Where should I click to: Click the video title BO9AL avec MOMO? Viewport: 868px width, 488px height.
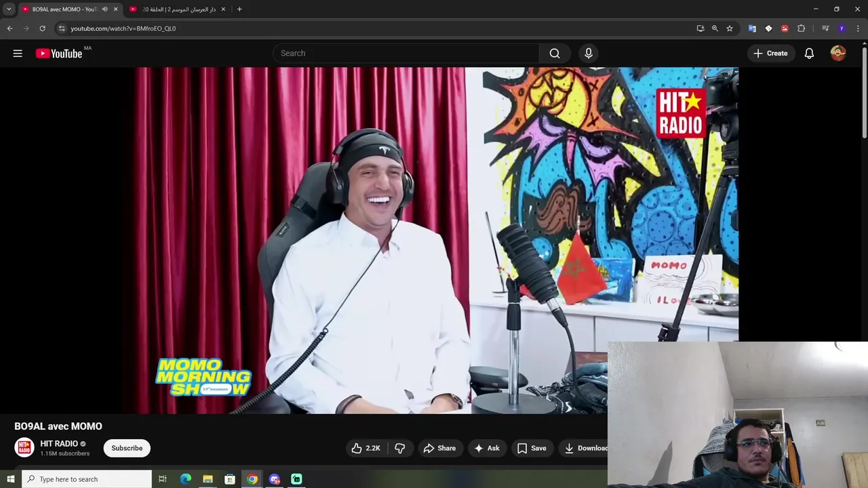click(x=58, y=426)
